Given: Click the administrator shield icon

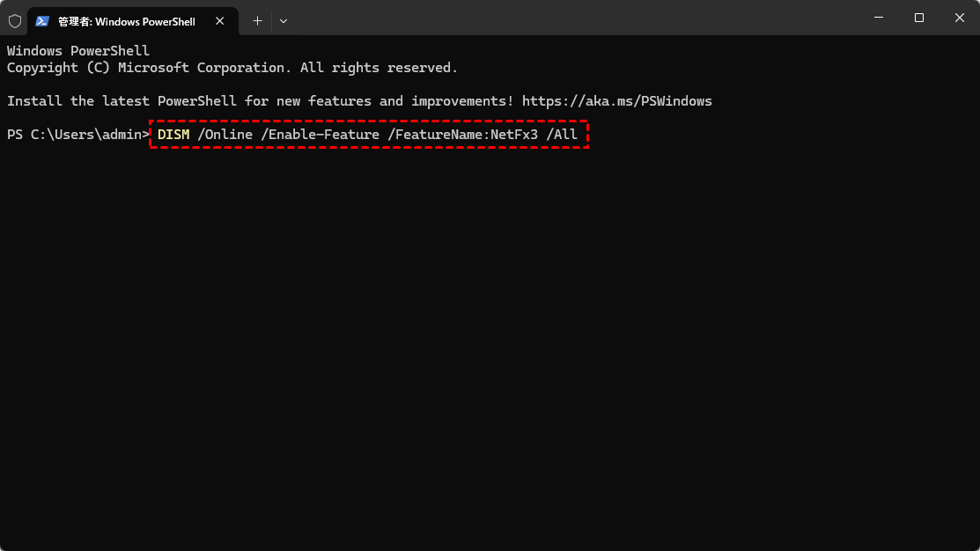Looking at the screenshot, I should [15, 21].
